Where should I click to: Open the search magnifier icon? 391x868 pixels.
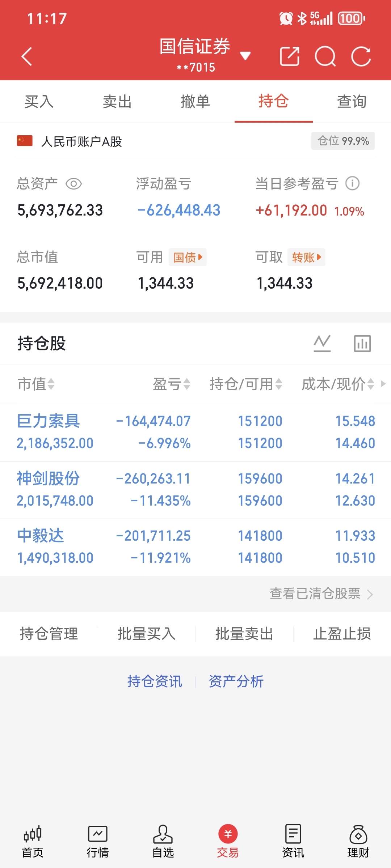click(x=325, y=56)
